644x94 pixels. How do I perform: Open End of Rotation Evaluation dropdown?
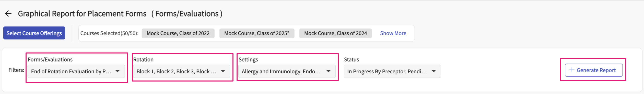[76, 71]
